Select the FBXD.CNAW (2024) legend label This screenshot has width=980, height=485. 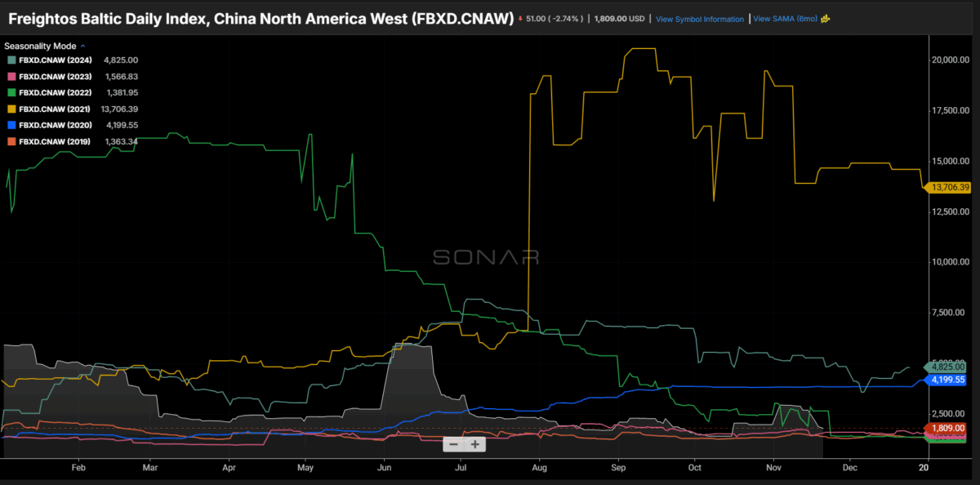click(56, 60)
